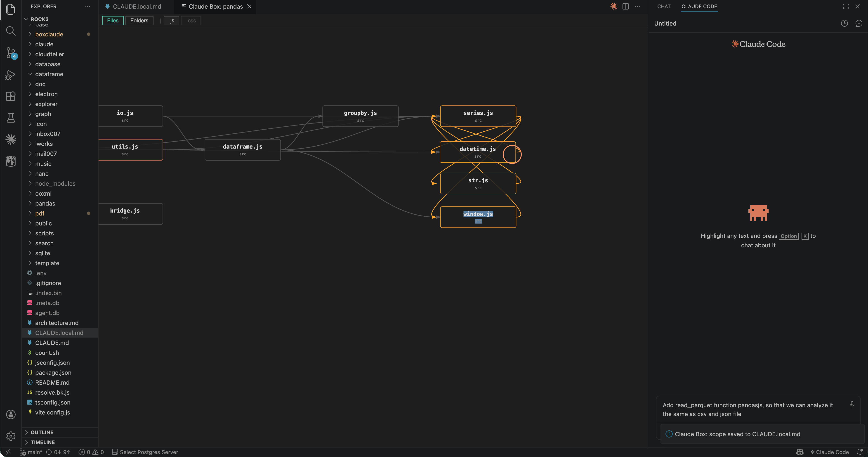Open remote window indicator in status bar
The image size is (868, 457).
point(8,452)
